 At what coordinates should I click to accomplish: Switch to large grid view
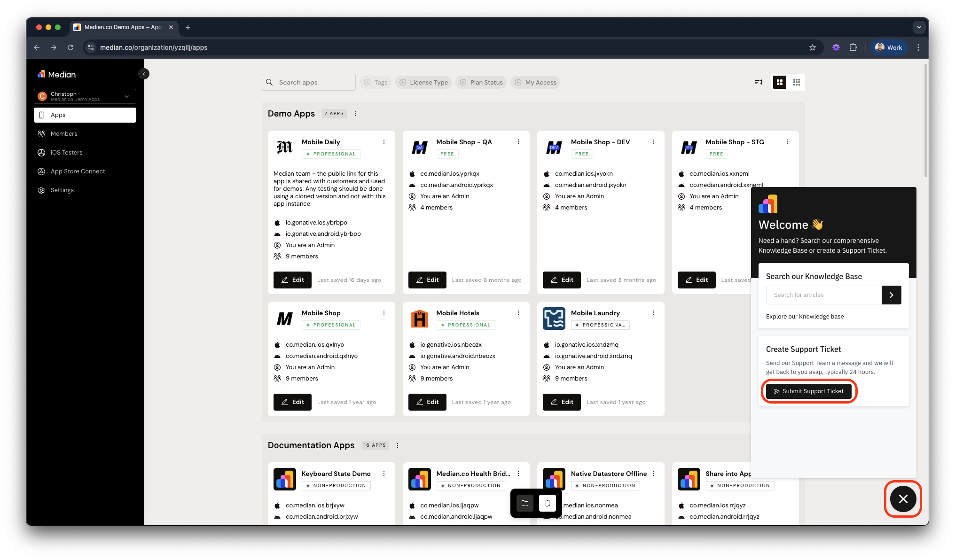point(780,82)
